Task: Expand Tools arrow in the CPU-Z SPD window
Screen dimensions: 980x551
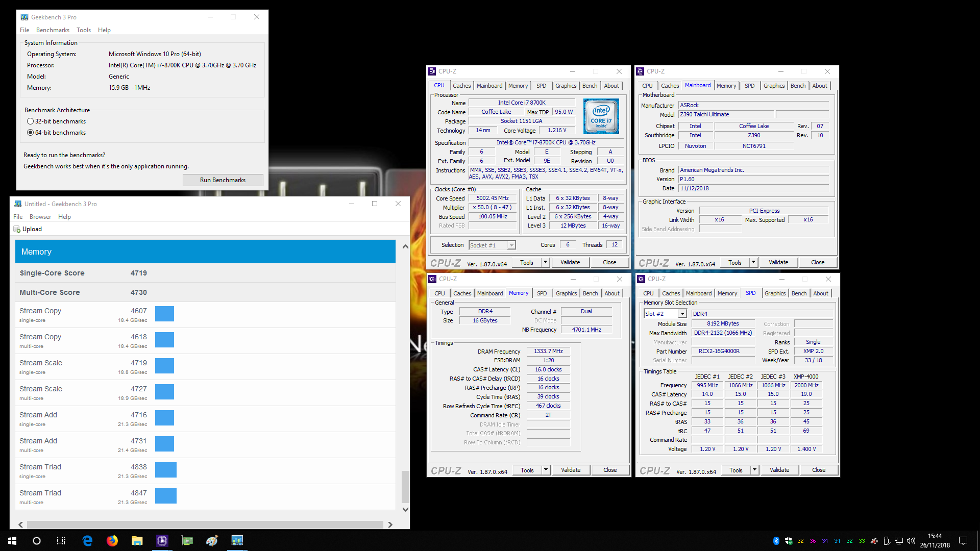Action: (754, 470)
